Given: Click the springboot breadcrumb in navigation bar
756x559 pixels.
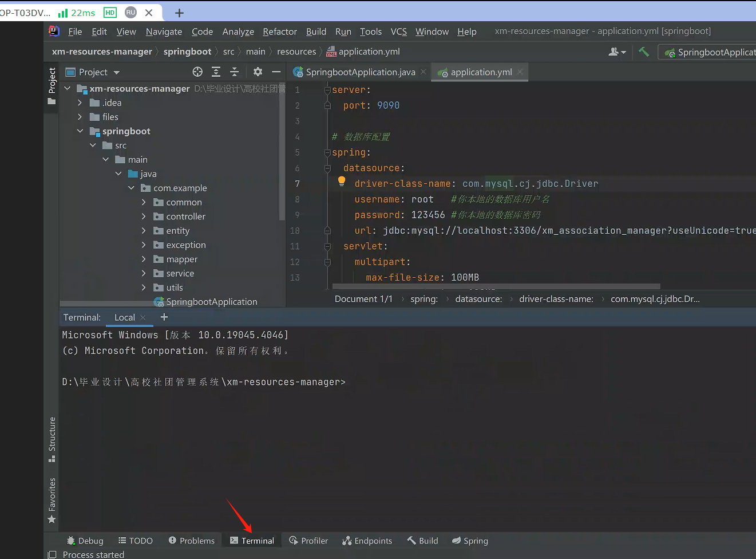Looking at the screenshot, I should coord(187,52).
